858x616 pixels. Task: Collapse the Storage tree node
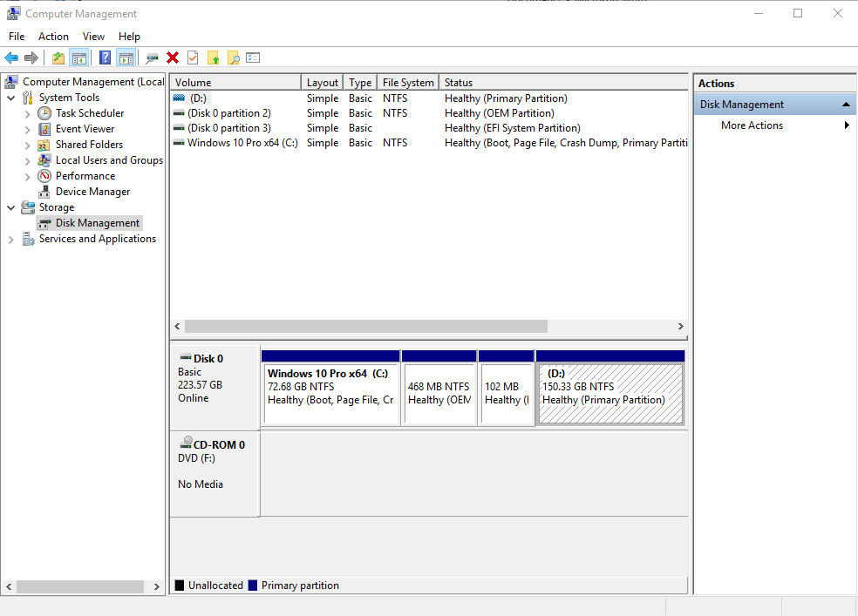(x=11, y=207)
